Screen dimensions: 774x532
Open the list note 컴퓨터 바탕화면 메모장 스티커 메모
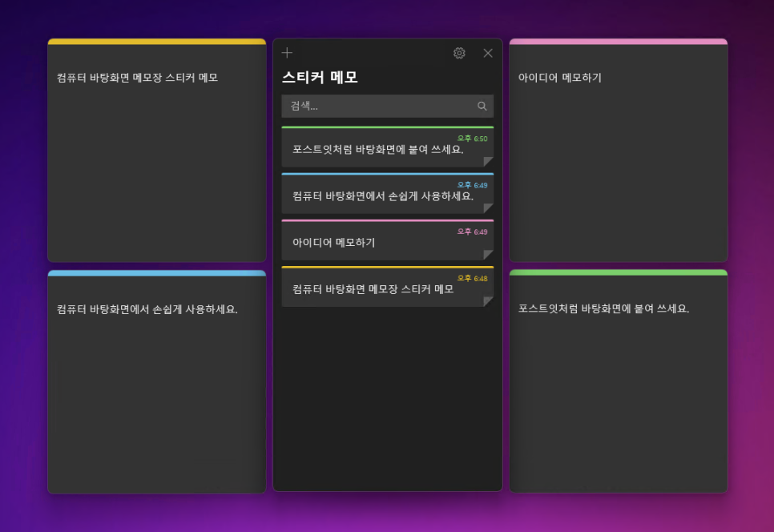pyautogui.click(x=388, y=287)
